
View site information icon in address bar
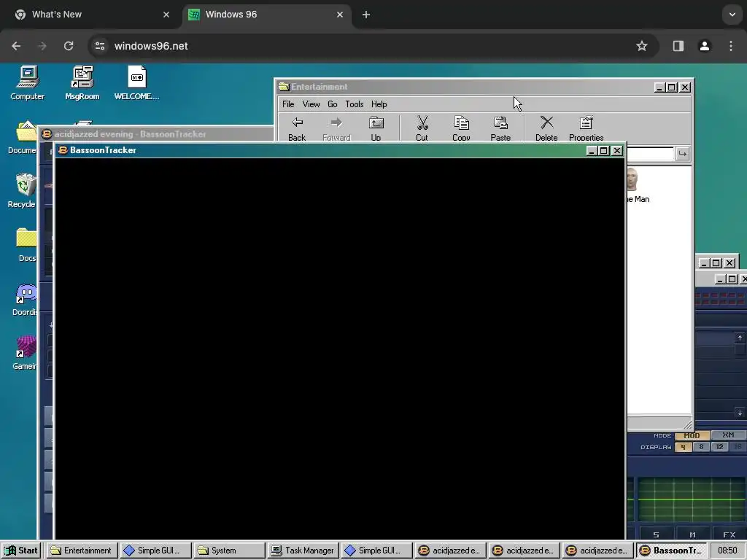click(100, 46)
